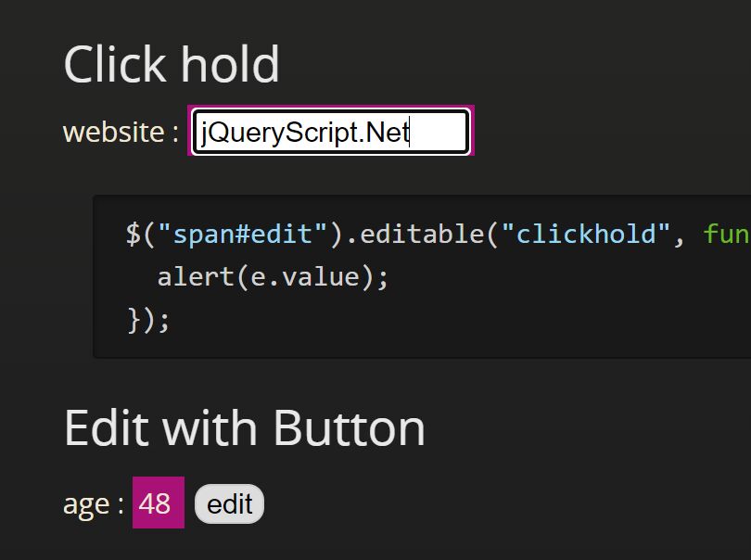Place cursor after "Net" in website field
The image size is (751, 560).
(410, 133)
